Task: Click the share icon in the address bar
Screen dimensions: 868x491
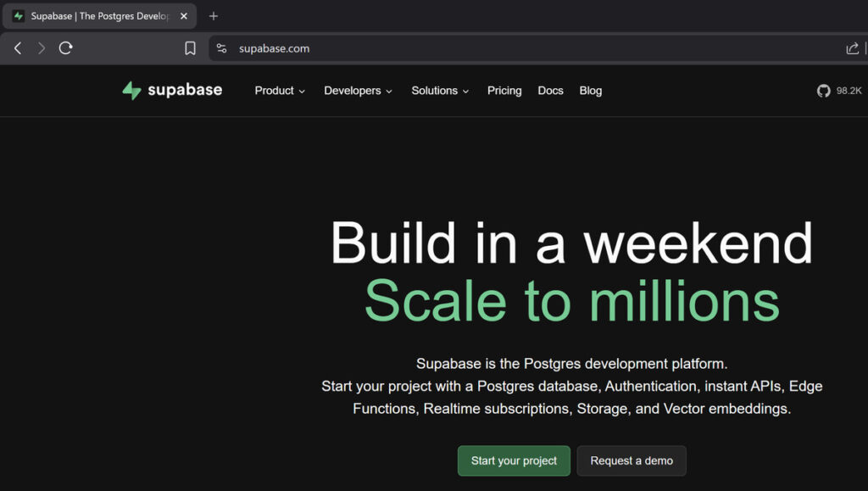Action: pos(852,48)
